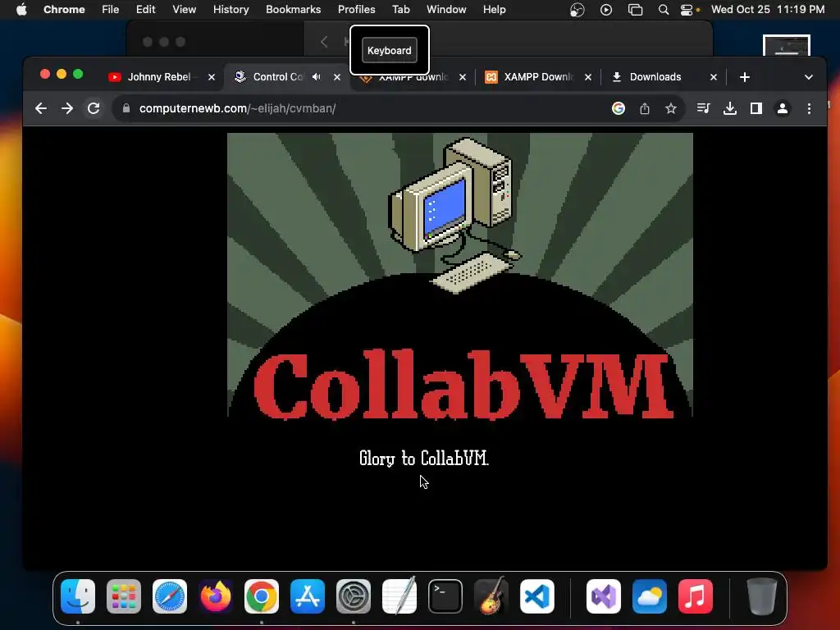Open Finder from the Dock
The width and height of the screenshot is (840, 630).
(x=78, y=596)
